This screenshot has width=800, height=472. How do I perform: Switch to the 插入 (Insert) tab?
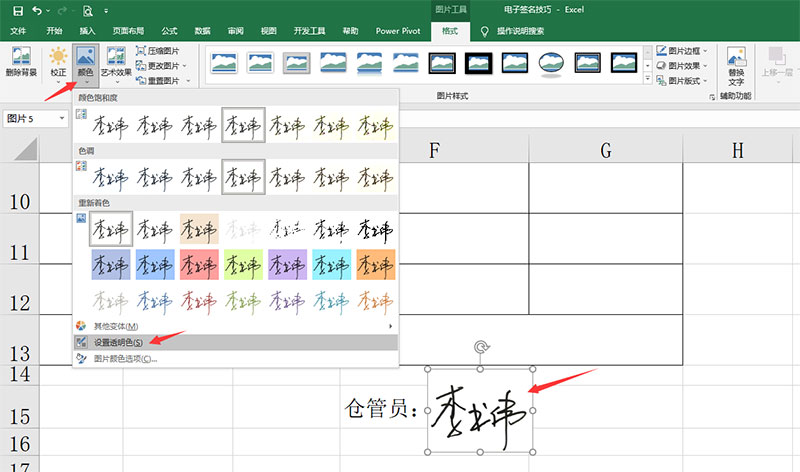pyautogui.click(x=87, y=31)
